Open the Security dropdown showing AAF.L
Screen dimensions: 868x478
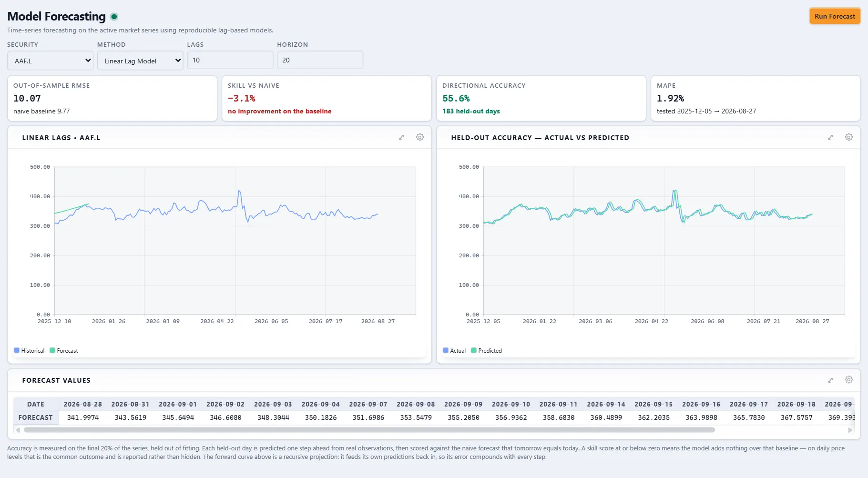[50, 61]
